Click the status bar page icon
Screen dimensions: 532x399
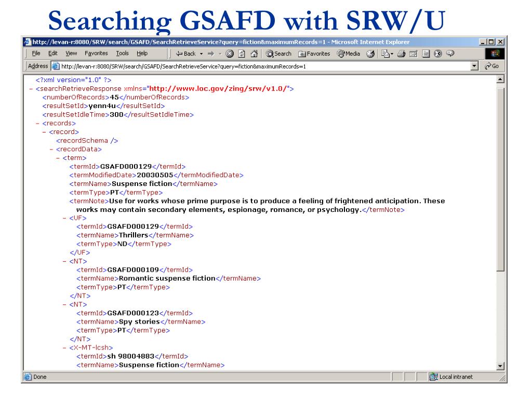coord(28,377)
